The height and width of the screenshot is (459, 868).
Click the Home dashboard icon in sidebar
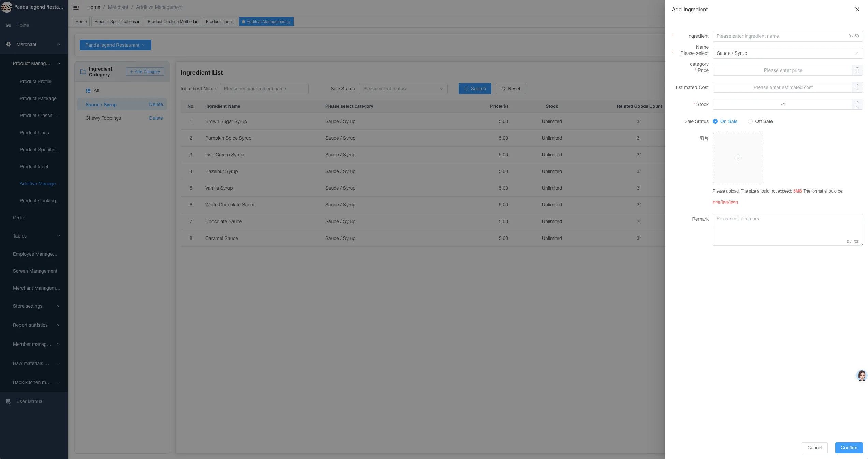9,25
